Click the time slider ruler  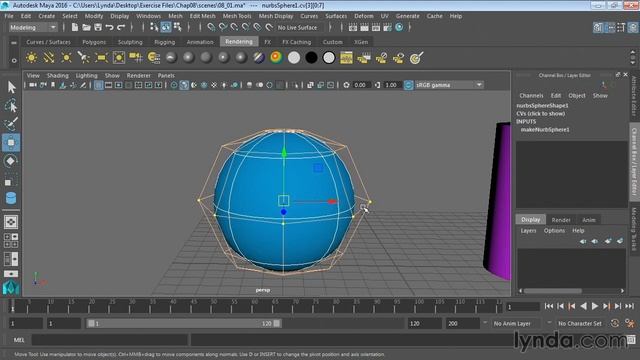(256, 306)
